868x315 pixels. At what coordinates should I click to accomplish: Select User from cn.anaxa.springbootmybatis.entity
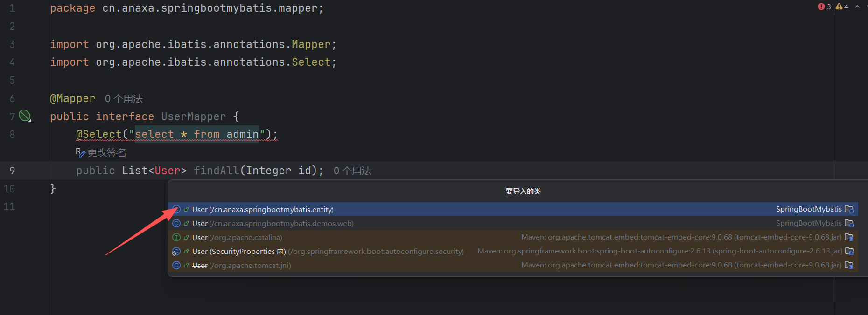(x=263, y=210)
